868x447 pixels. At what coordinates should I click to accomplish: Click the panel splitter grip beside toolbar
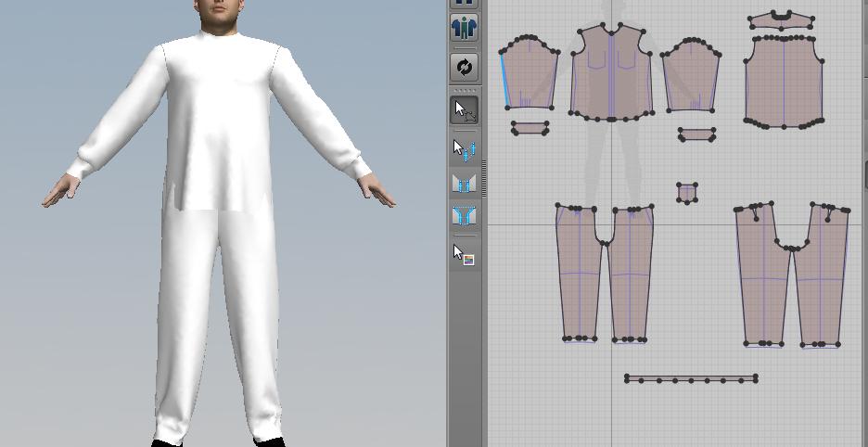click(x=484, y=179)
